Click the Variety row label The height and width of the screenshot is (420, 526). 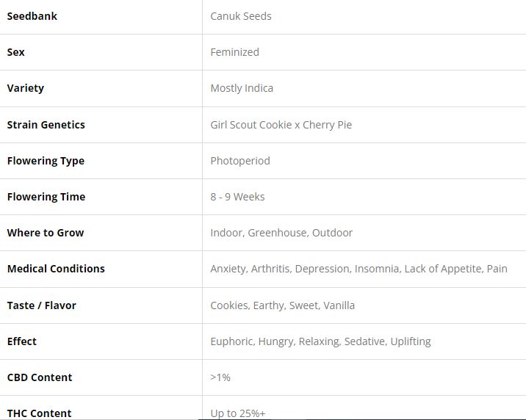click(x=26, y=88)
